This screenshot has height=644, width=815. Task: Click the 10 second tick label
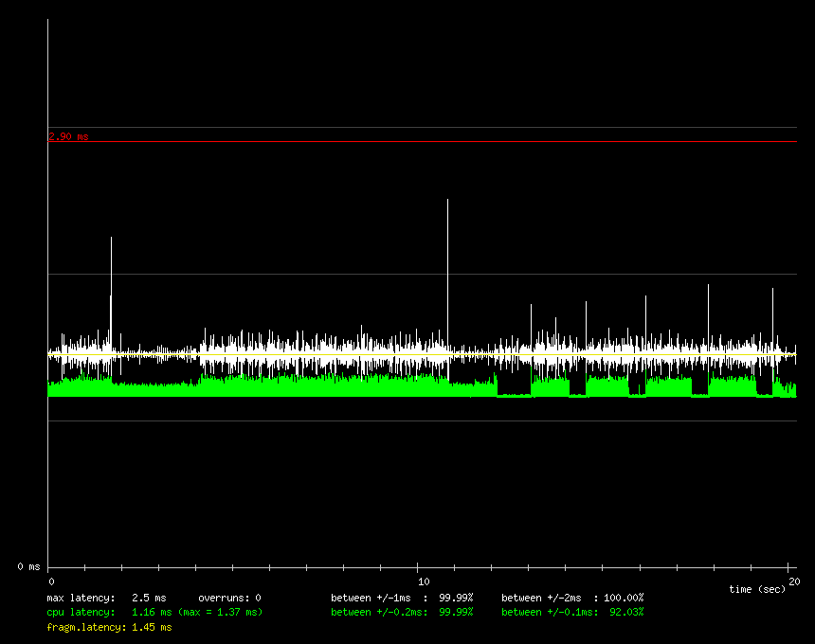coord(424,581)
